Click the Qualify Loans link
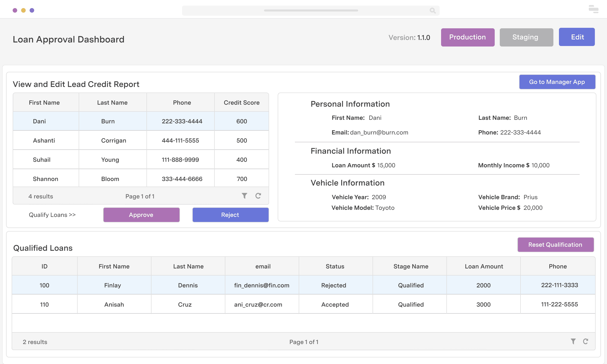Screen dimensions: 607x364 tap(52, 215)
